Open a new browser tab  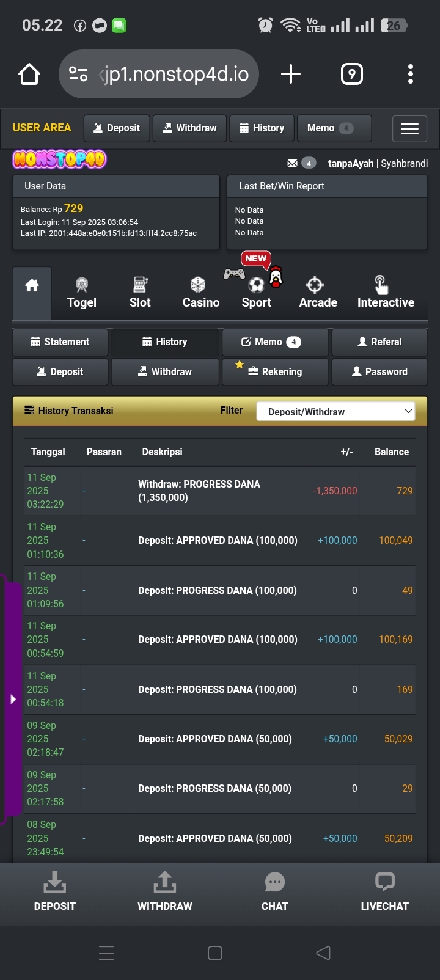tap(291, 75)
